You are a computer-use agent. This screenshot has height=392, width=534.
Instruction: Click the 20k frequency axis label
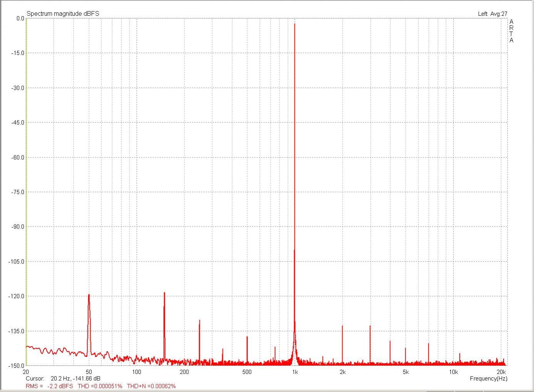[x=501, y=372]
